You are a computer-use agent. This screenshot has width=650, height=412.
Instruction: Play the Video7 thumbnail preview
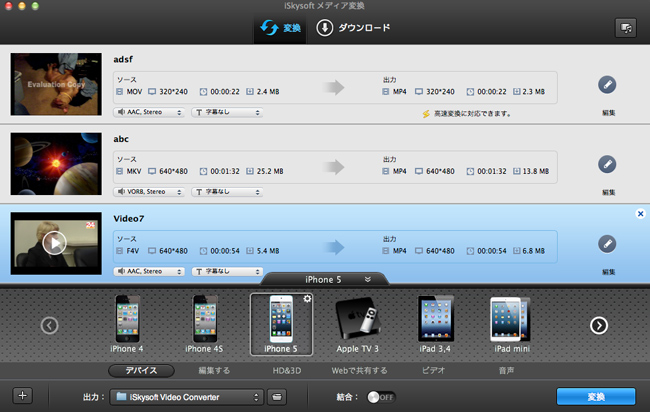(54, 243)
